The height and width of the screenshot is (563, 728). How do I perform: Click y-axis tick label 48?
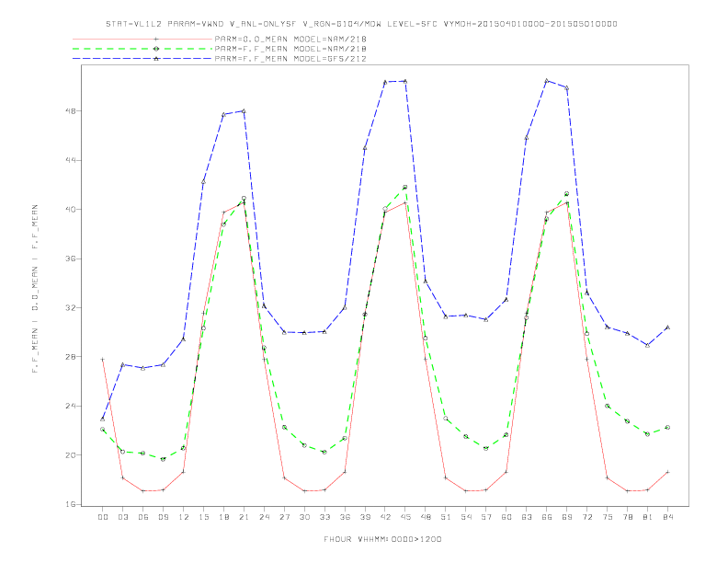[73, 111]
